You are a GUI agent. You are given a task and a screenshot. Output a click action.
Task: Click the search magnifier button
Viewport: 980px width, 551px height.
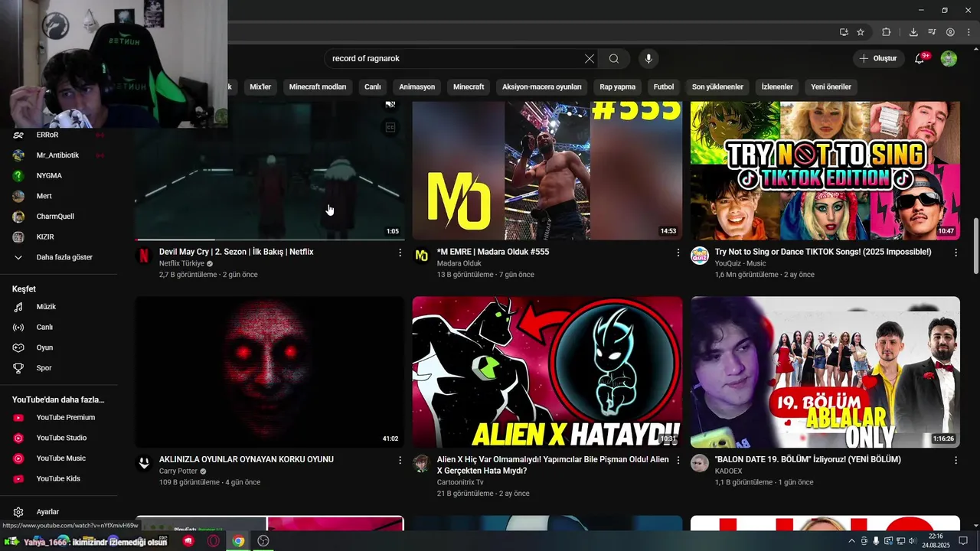(614, 59)
